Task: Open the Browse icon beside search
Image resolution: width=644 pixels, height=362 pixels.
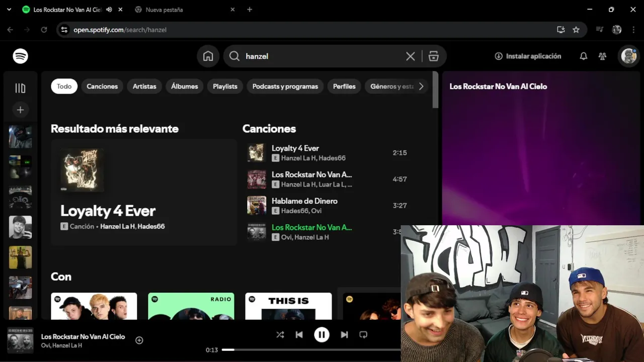Action: (x=434, y=56)
